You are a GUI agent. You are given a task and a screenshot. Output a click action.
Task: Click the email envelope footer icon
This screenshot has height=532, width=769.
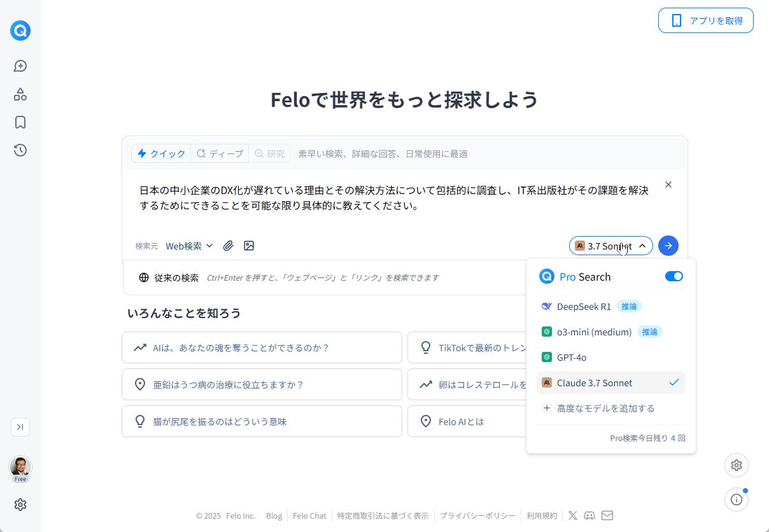pos(607,515)
